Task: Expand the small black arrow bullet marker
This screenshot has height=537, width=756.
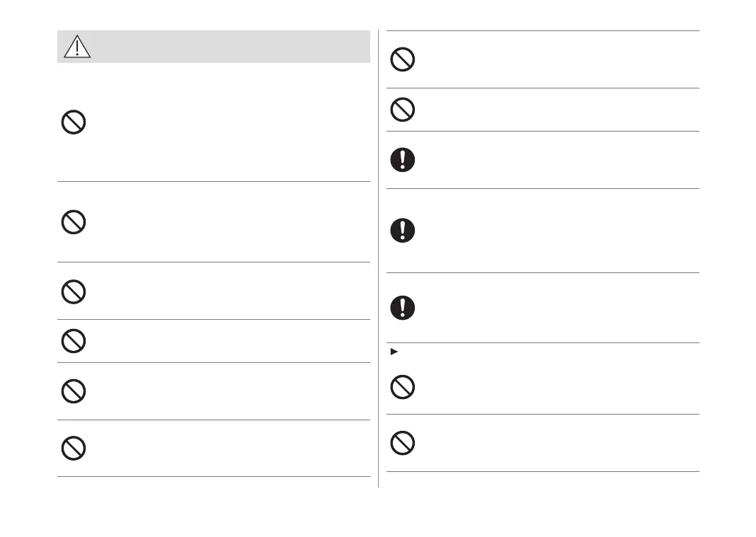Action: pos(394,351)
